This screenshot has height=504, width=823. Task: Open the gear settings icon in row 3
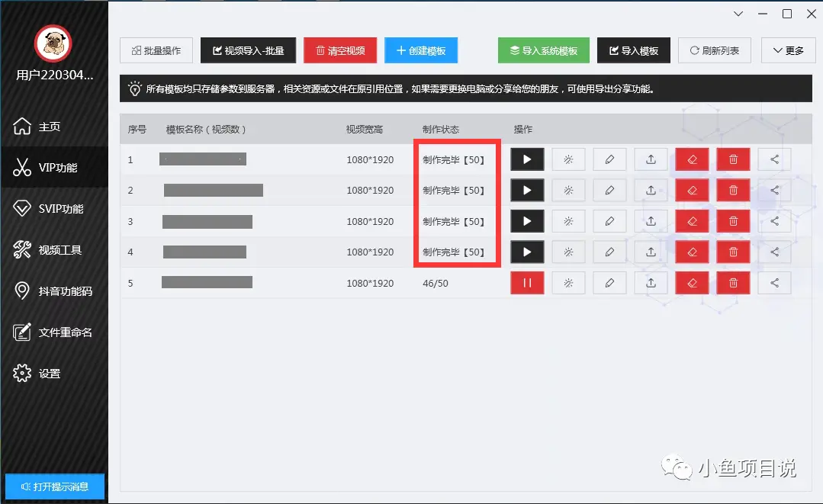(568, 221)
